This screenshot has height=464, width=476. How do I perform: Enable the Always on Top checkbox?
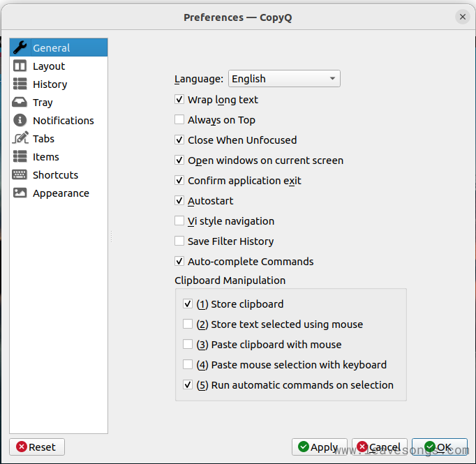(x=179, y=120)
